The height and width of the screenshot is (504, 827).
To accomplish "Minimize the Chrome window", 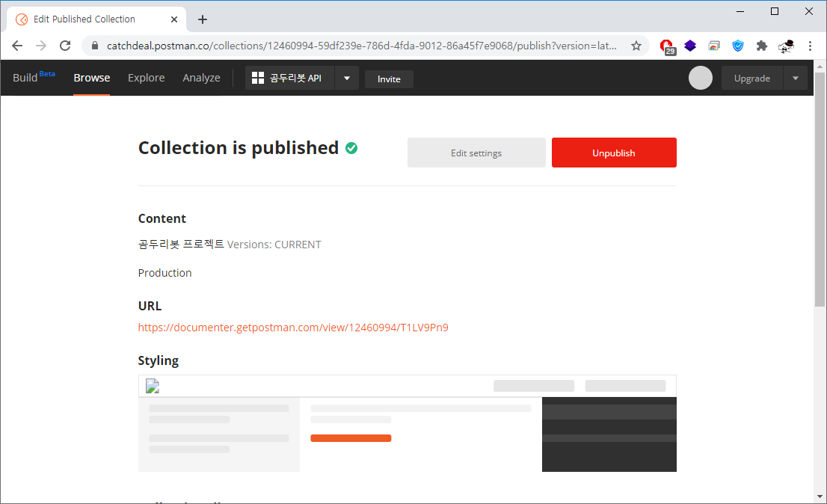I will [x=740, y=11].
